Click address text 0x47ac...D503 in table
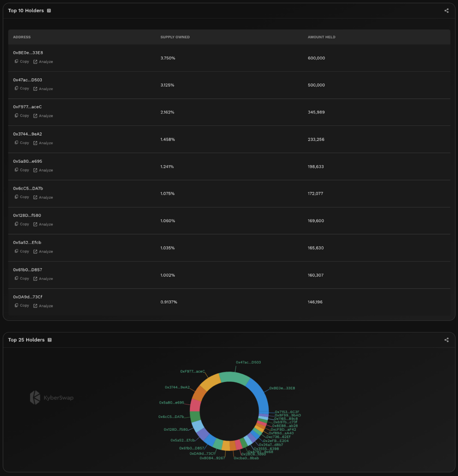Screen dimensions: 458x476 pos(27,80)
